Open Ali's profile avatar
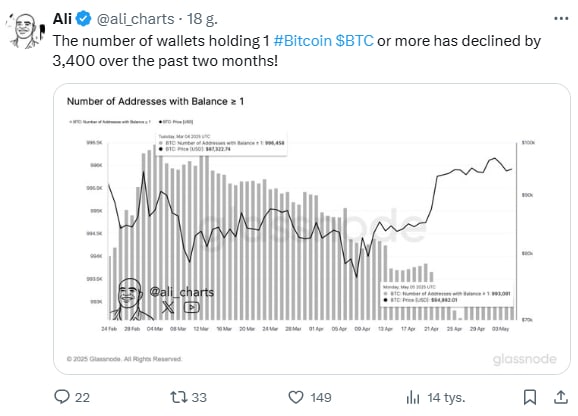 tap(25, 30)
